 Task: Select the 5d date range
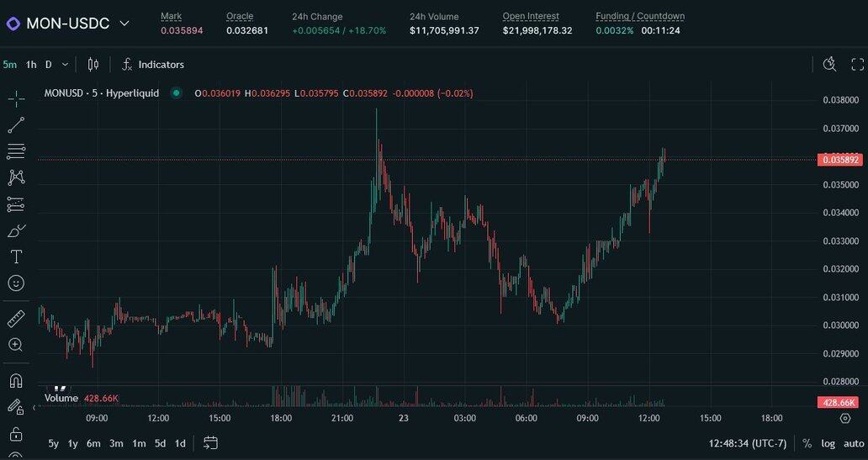coord(160,443)
